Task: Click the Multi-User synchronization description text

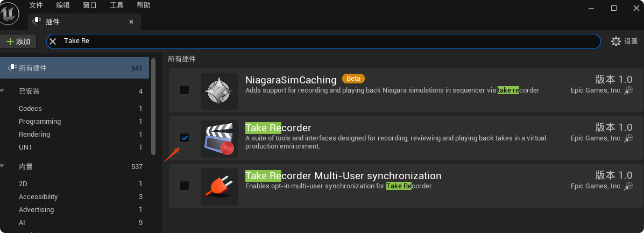Action: [x=339, y=186]
